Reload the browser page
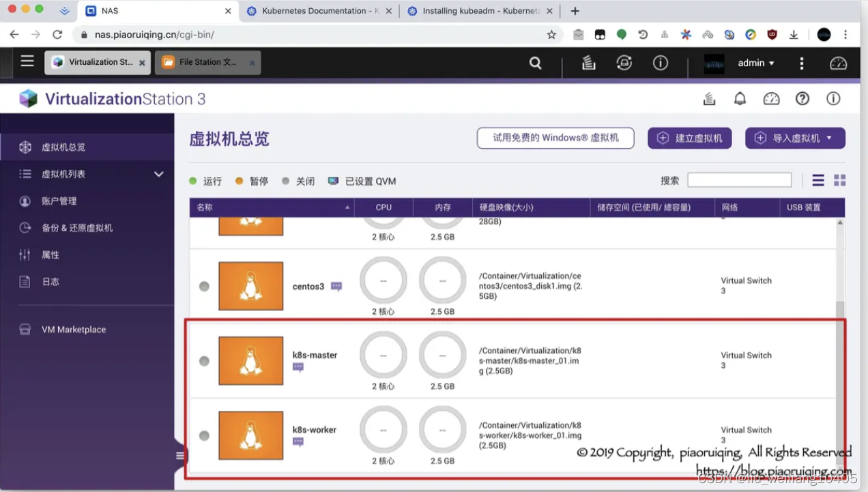The image size is (868, 492). tap(57, 34)
